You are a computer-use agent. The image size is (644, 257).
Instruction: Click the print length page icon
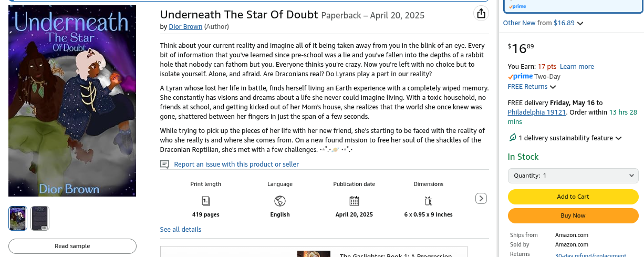pyautogui.click(x=206, y=201)
